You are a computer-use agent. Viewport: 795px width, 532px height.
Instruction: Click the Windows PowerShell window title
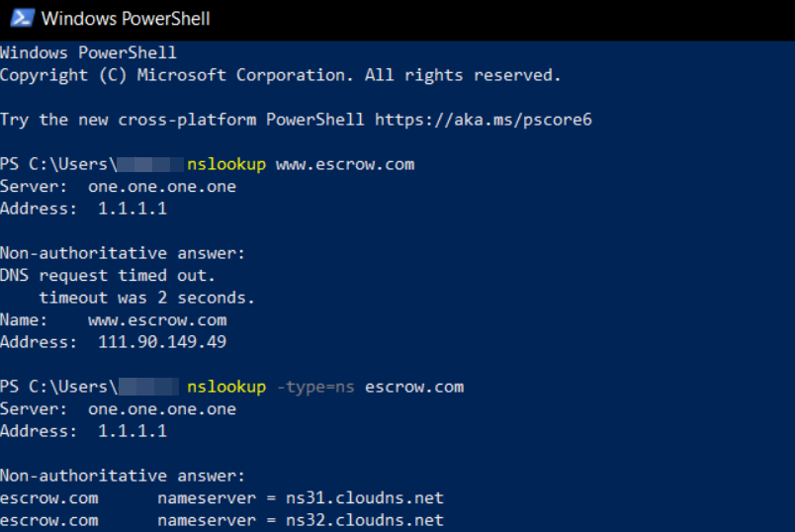coord(126,19)
